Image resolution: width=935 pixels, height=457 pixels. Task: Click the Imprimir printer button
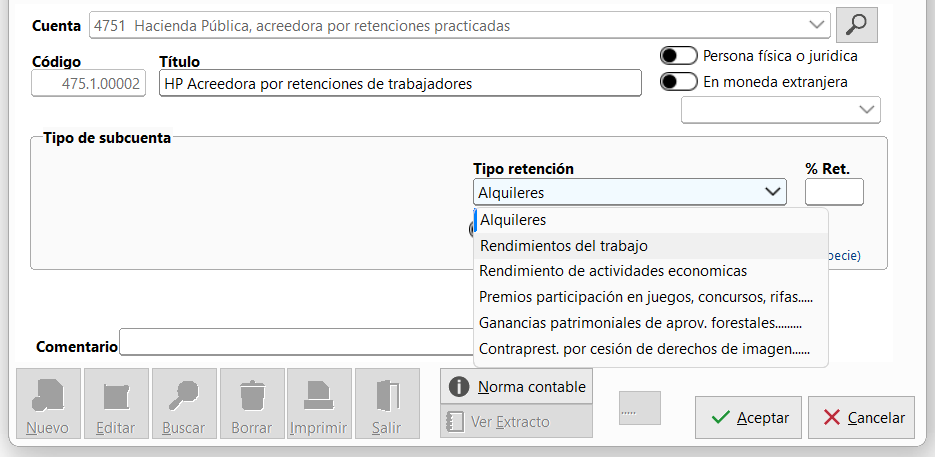(x=318, y=404)
